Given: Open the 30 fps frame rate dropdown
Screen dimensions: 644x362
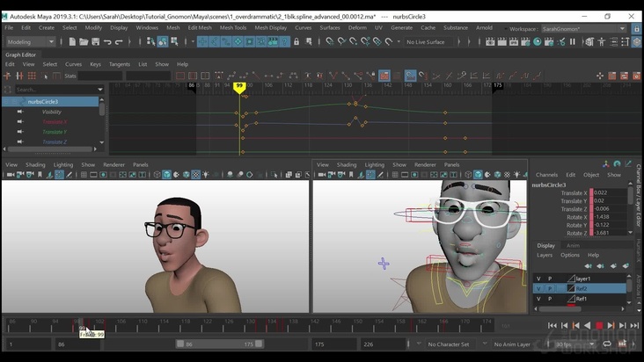Looking at the screenshot, I should point(575,344).
